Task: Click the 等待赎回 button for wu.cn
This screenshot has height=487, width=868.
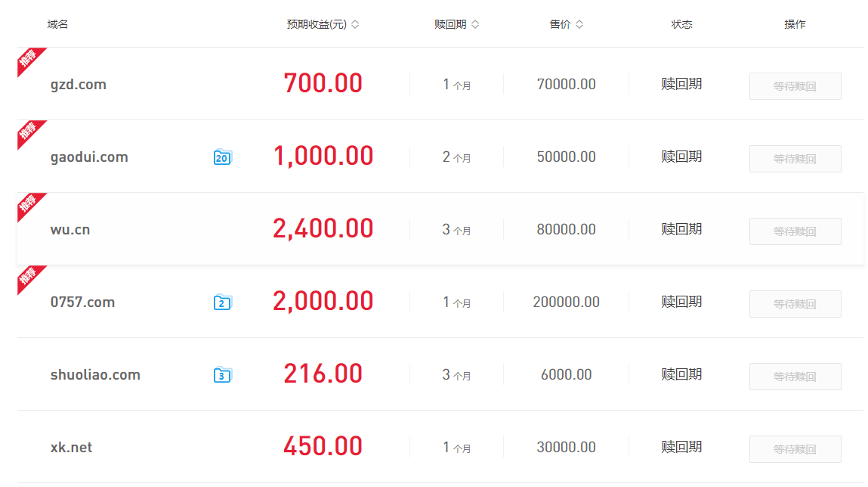Action: click(x=795, y=231)
